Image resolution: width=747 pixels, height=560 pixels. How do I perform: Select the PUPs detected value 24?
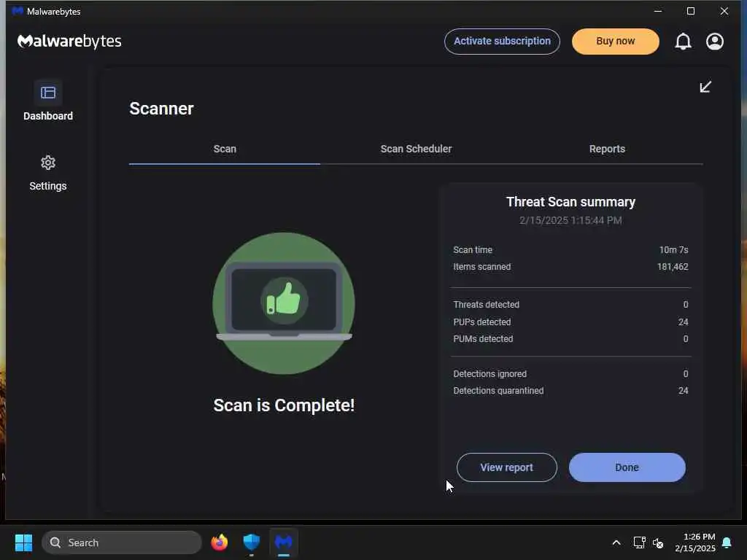point(683,322)
